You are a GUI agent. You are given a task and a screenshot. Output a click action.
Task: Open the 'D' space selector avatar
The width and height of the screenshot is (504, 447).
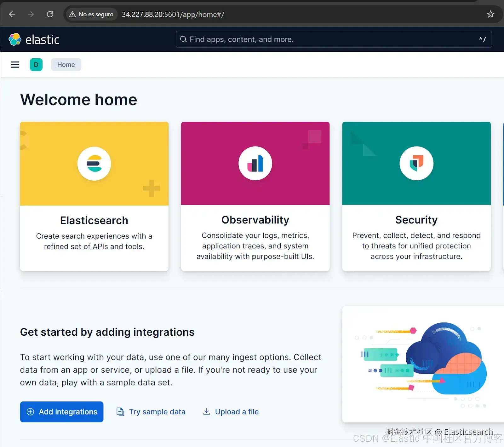[36, 65]
